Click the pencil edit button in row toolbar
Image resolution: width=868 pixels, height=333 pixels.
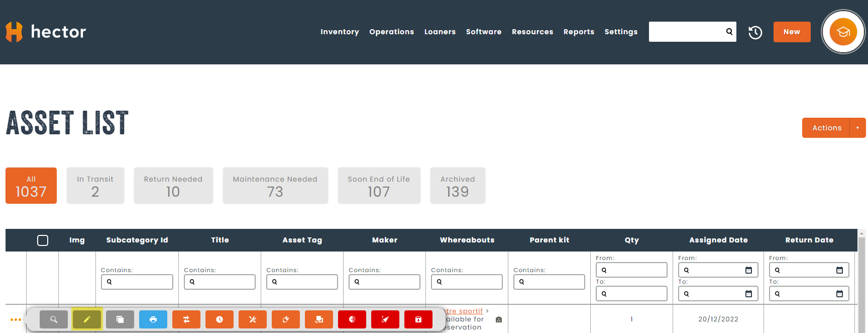pos(87,319)
